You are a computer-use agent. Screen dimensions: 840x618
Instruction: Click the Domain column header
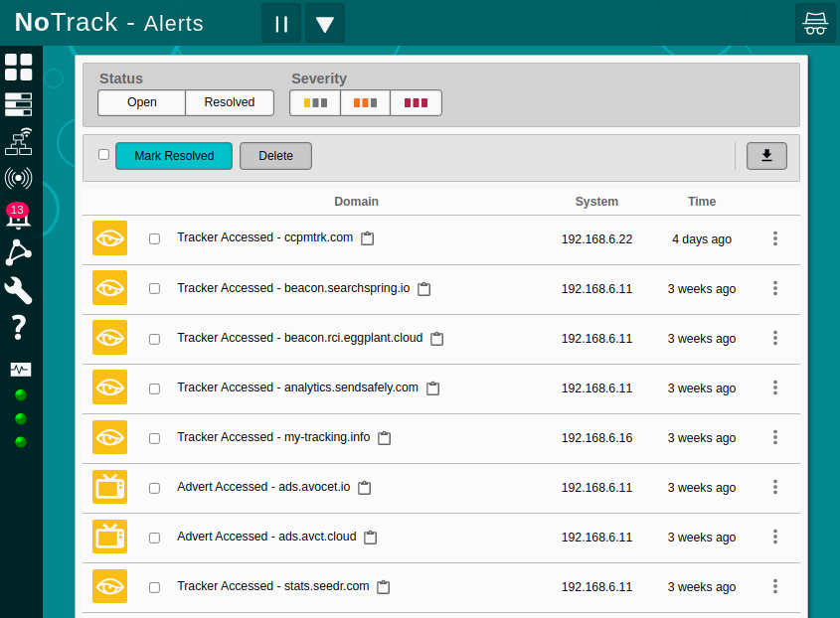coord(356,202)
